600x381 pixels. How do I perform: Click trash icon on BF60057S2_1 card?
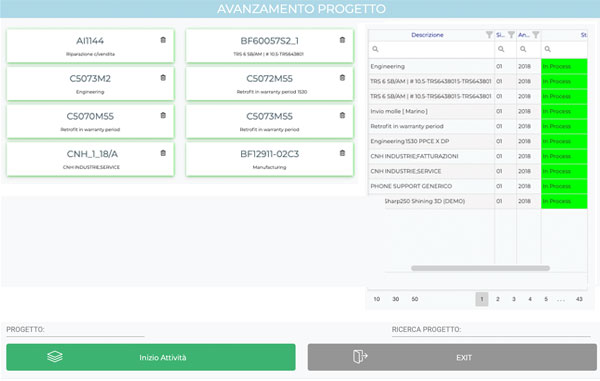point(342,40)
